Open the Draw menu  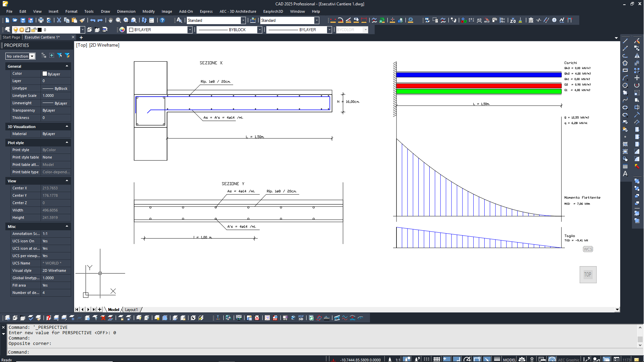pos(105,11)
